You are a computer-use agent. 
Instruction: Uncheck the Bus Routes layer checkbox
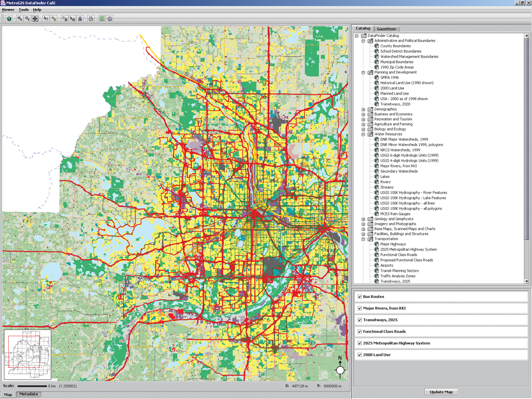point(360,297)
